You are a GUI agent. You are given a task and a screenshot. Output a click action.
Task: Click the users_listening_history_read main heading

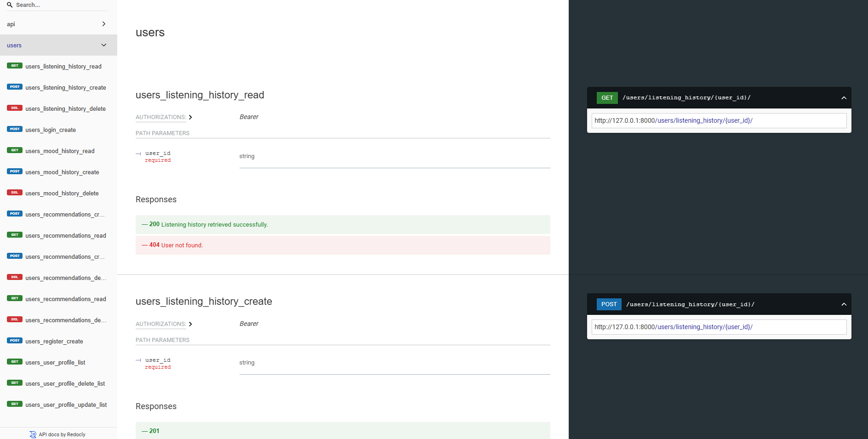[200, 95]
